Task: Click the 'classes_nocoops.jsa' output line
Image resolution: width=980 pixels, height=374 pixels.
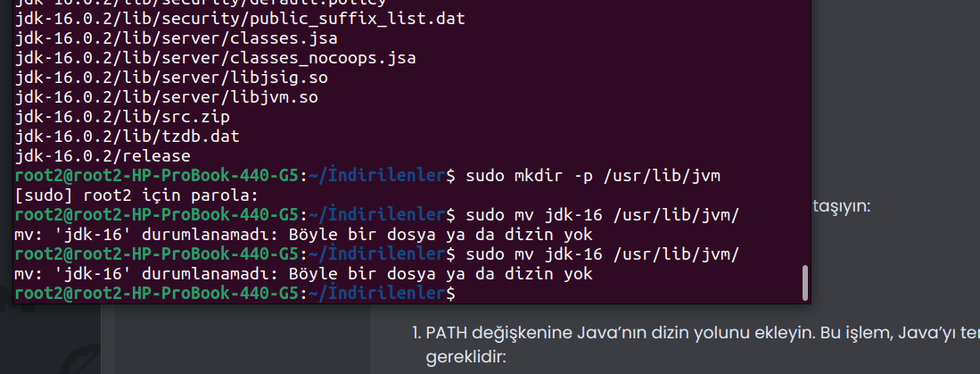Action: 215,59
